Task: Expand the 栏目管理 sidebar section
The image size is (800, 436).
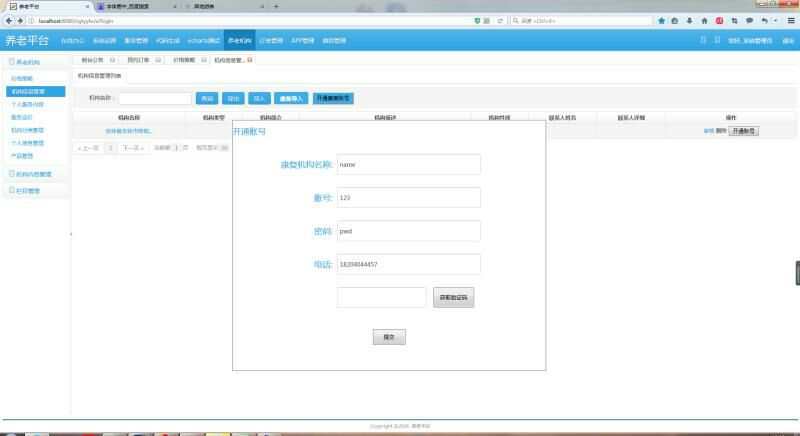Action: [x=28, y=190]
